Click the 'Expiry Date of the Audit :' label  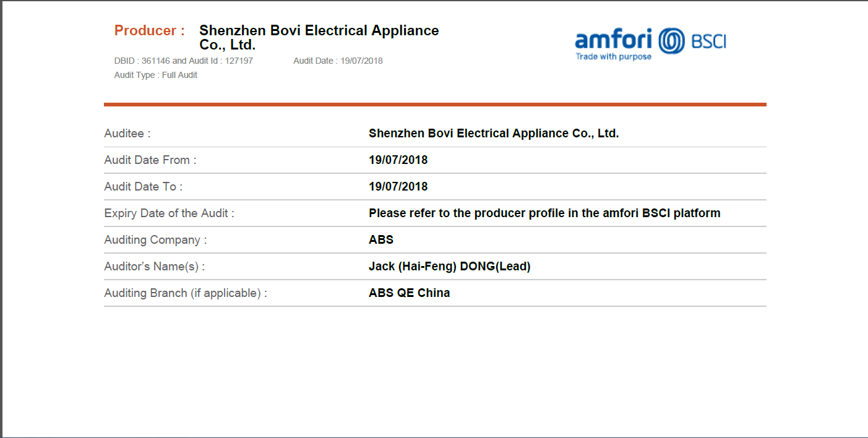pyautogui.click(x=170, y=213)
